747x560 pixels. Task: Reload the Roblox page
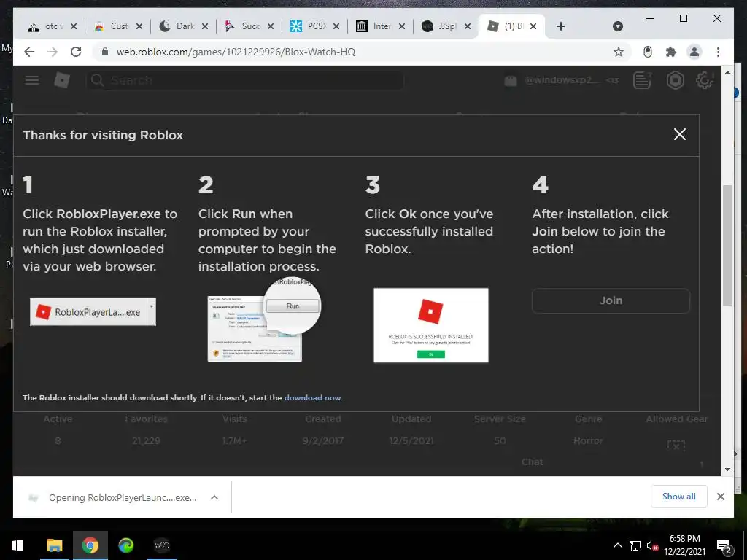76,52
